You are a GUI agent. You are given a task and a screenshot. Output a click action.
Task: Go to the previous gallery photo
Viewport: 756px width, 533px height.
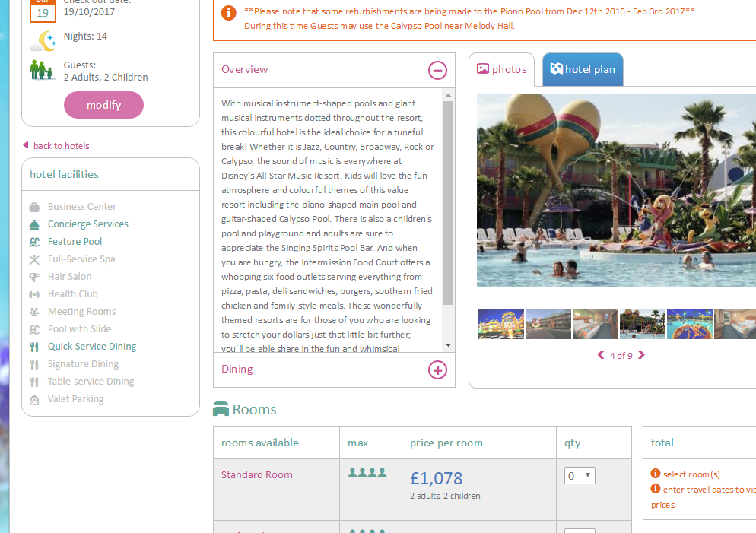[x=601, y=355]
